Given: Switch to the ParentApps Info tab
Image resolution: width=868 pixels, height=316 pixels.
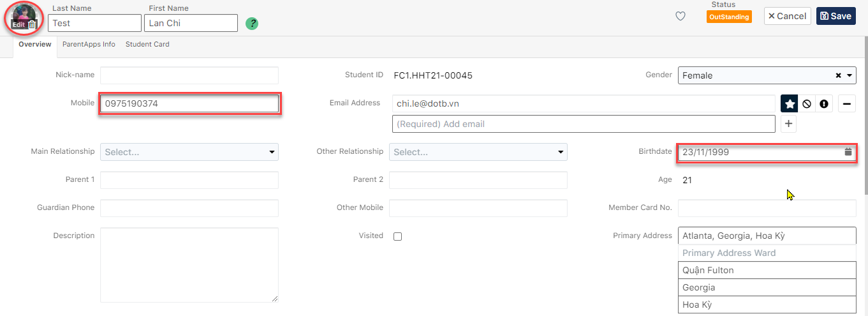Looking at the screenshot, I should [x=89, y=45].
